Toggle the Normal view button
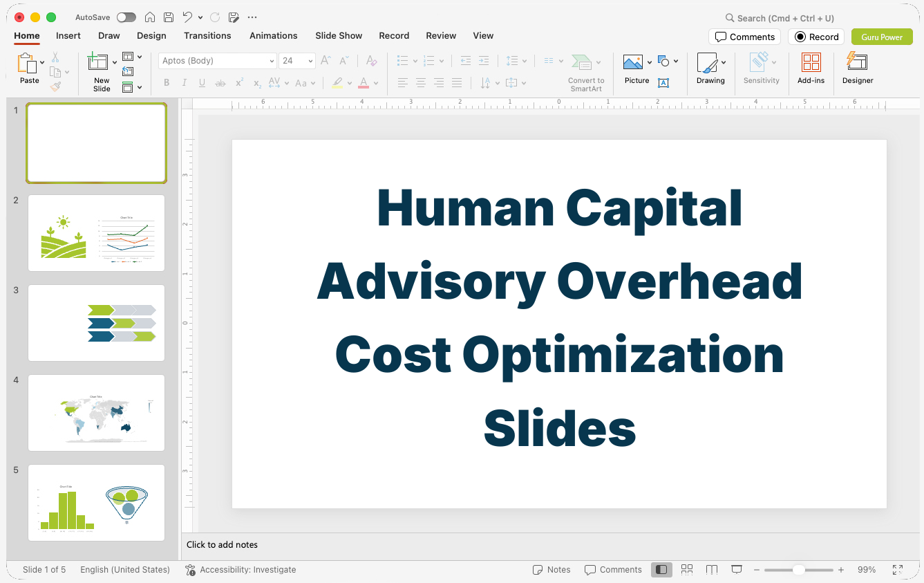 [661, 570]
